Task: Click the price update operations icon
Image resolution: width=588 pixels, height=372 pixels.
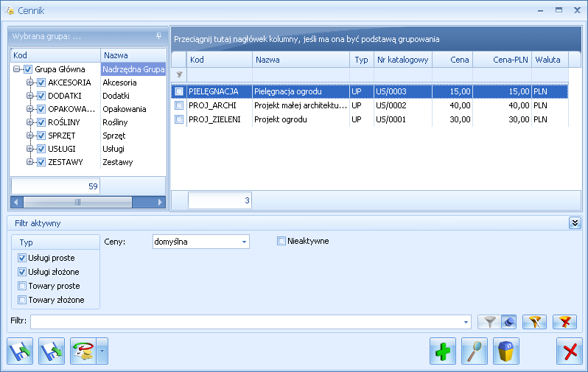Action: (x=83, y=351)
